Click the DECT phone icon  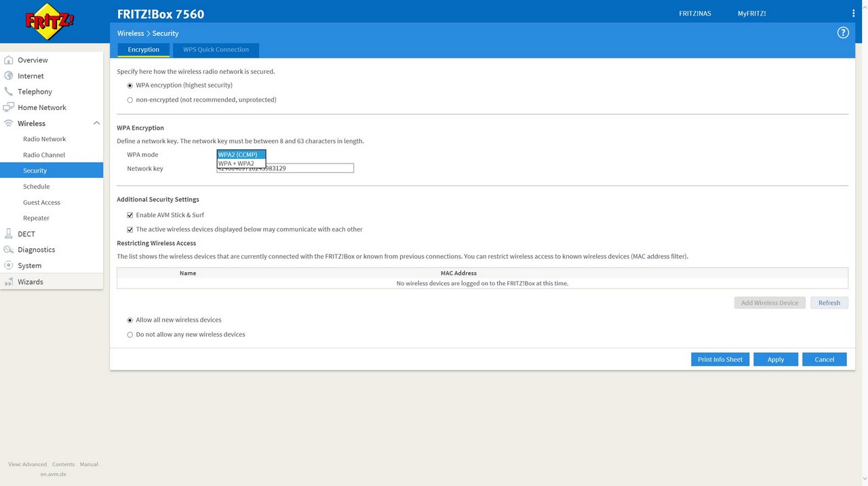[9, 234]
